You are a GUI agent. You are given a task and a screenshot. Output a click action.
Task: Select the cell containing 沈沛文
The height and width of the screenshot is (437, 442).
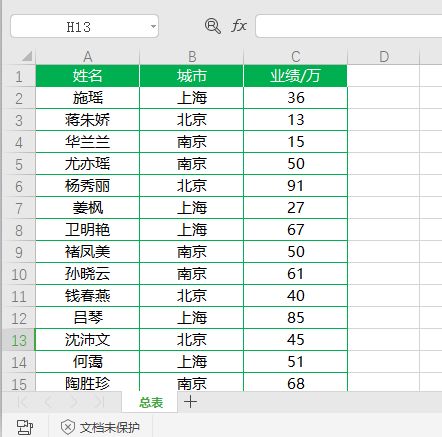pos(88,340)
